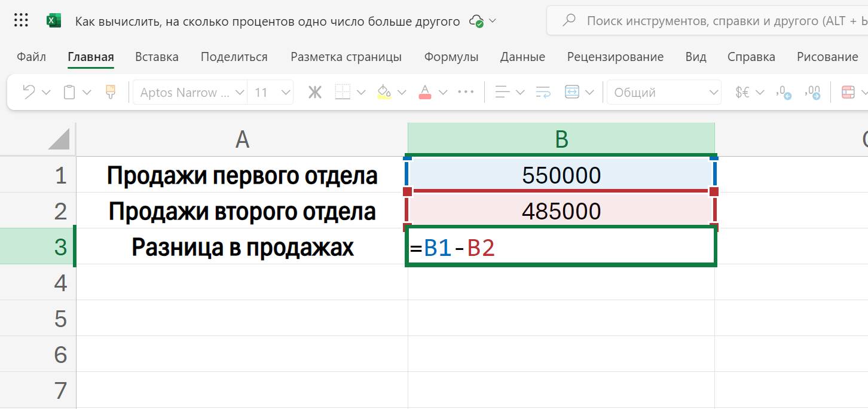
Task: Merge the selected cells
Action: tap(572, 91)
